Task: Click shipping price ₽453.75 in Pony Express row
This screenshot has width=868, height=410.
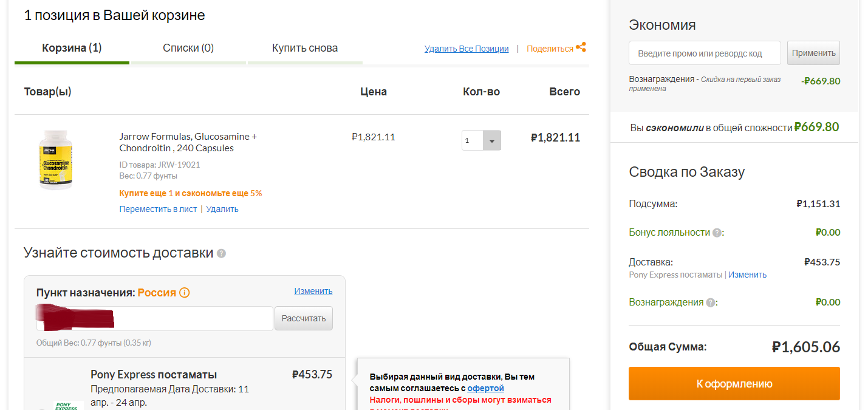Action: point(312,375)
